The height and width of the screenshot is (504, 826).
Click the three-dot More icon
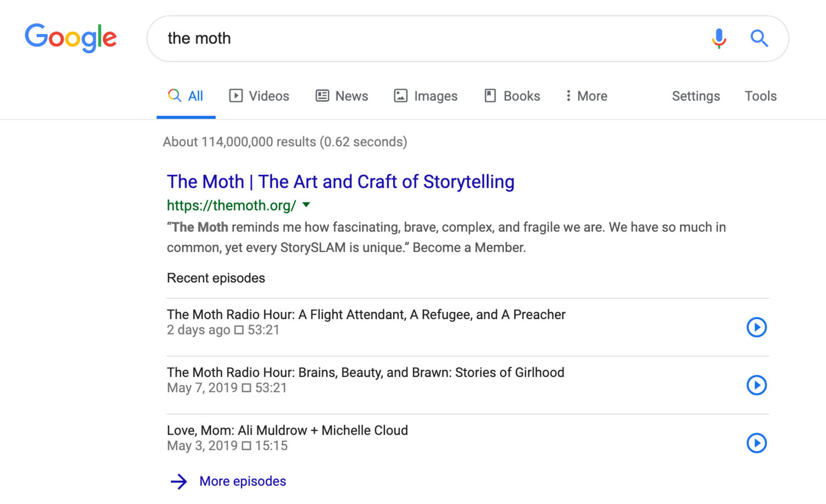(x=568, y=96)
